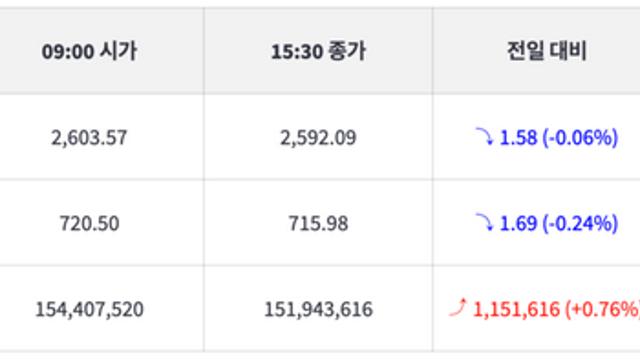Click the blue down arrow beside 1.69
The height and width of the screenshot is (360, 640).
pos(484,222)
